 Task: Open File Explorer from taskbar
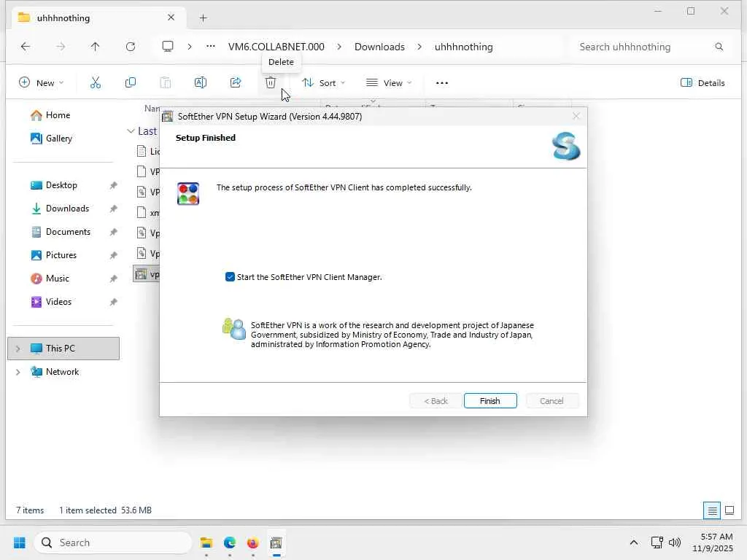tap(206, 542)
